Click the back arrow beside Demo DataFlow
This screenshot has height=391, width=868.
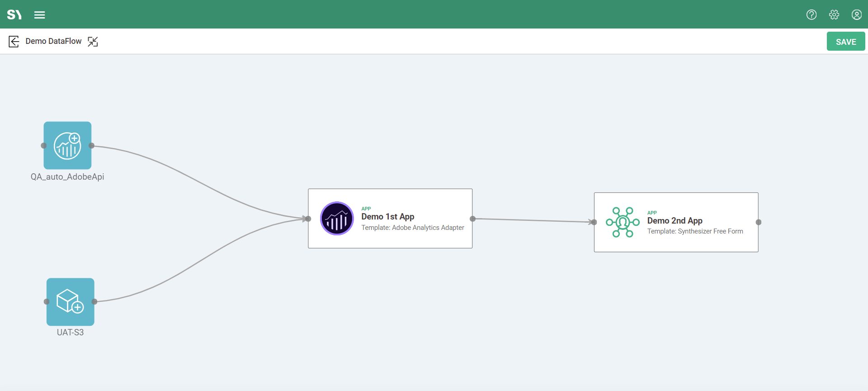pos(14,42)
